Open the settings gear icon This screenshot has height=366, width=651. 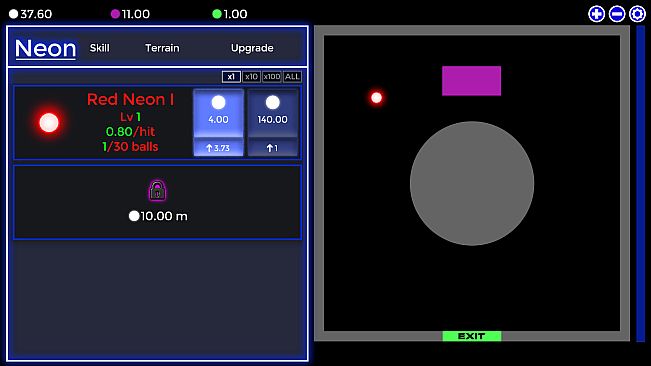[x=637, y=14]
